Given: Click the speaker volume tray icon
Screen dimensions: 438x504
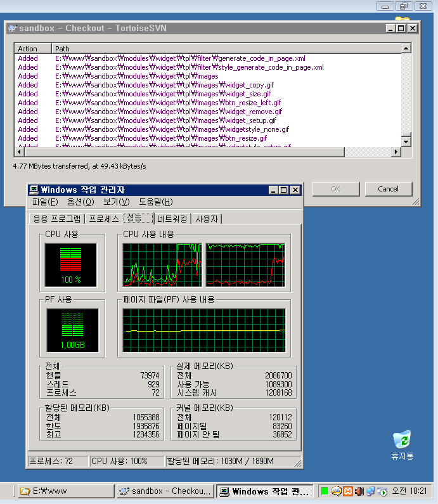Looking at the screenshot, I should point(359,491).
